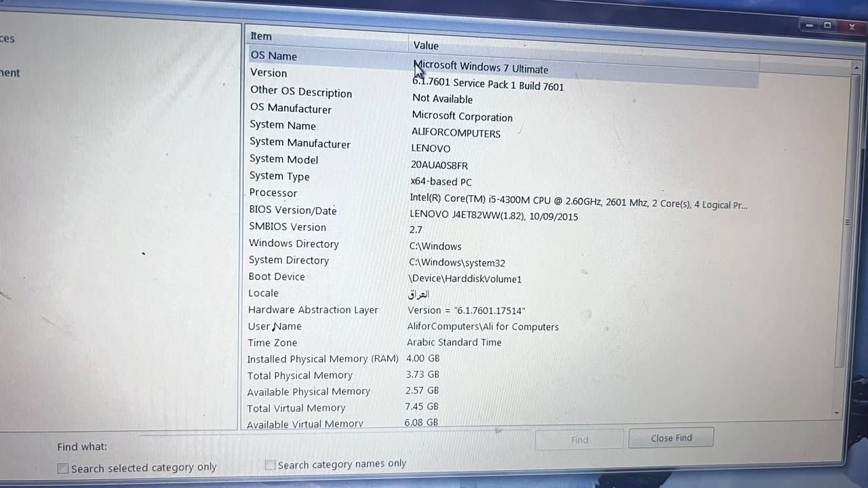Screen dimensions: 868x488
Task: Select the 'OS Manufacturer' row
Action: (291, 108)
